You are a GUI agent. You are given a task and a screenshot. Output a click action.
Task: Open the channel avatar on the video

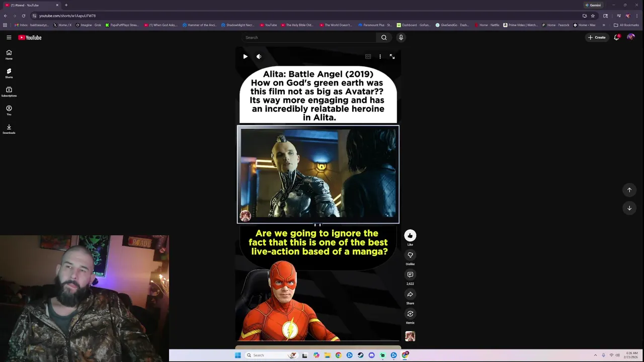coord(245,216)
